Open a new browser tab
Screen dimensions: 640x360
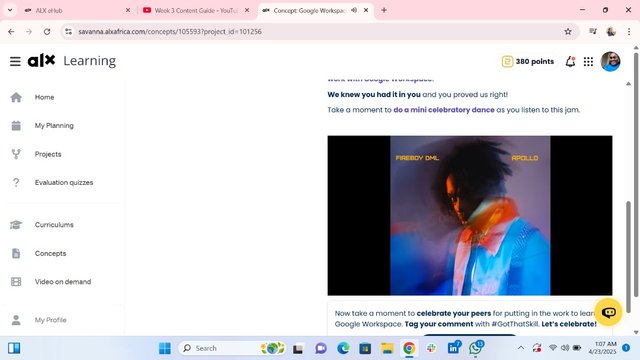384,10
